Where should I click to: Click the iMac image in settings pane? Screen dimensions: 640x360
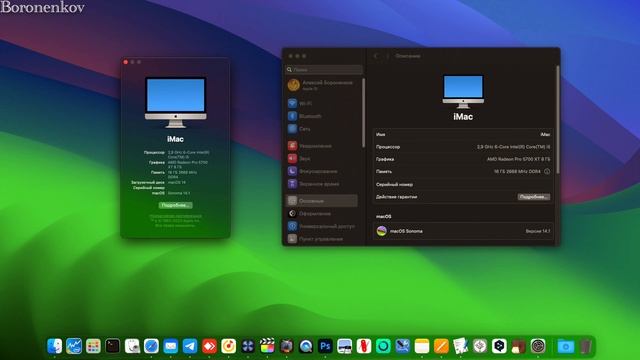point(463,91)
